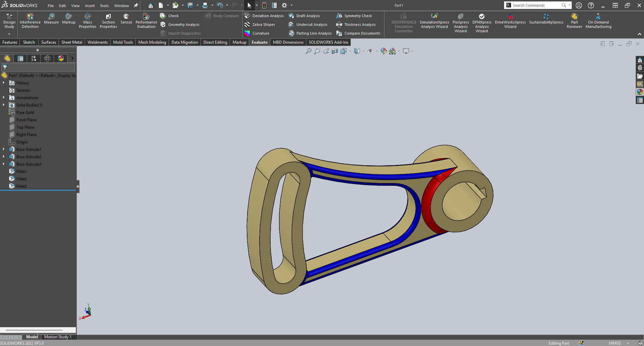Open Edit Appearance color tool
The width and height of the screenshot is (644, 346).
click(383, 51)
